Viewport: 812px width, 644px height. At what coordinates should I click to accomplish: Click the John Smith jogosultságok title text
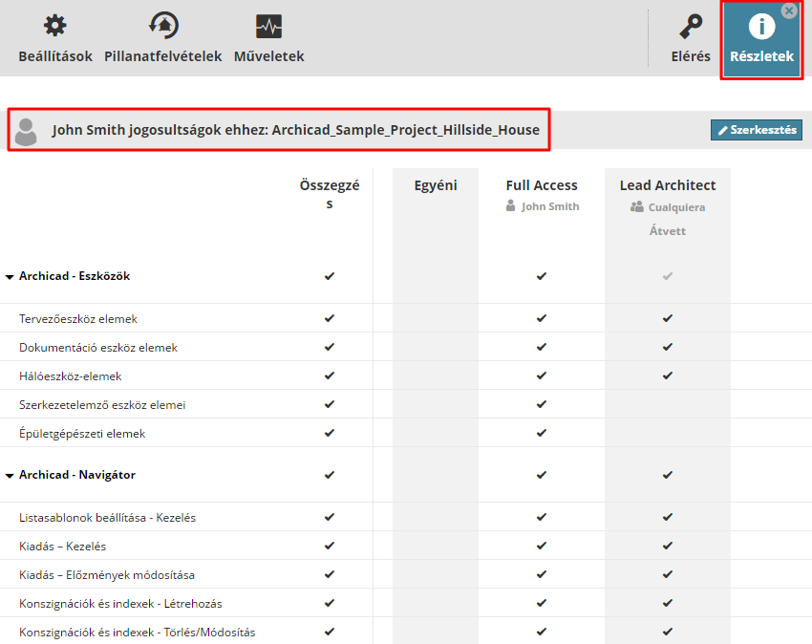pos(296,130)
